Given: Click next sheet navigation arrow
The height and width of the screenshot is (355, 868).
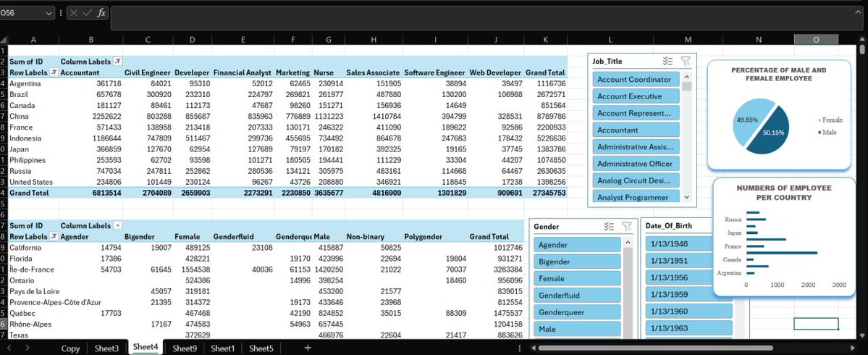Looking at the screenshot, I should click(x=27, y=348).
